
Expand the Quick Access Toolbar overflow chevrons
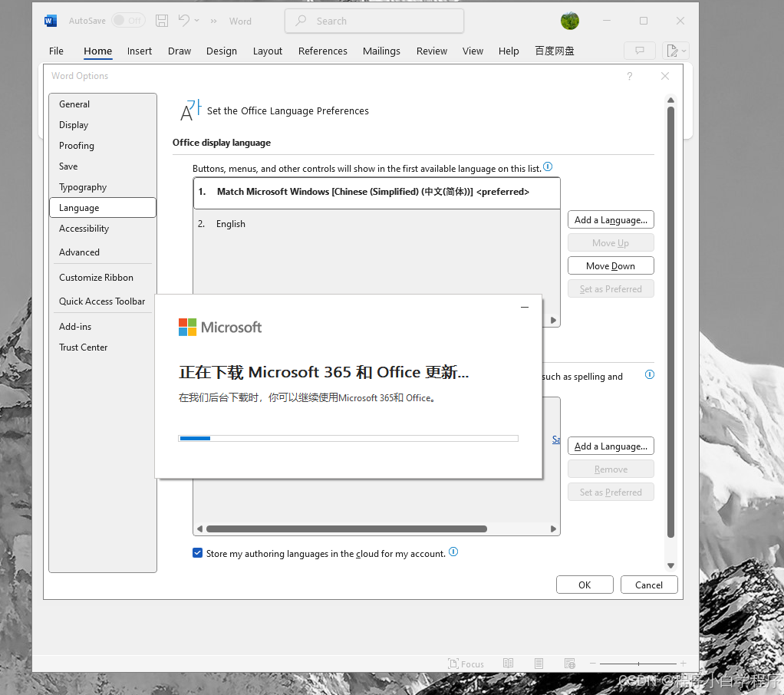tap(213, 21)
